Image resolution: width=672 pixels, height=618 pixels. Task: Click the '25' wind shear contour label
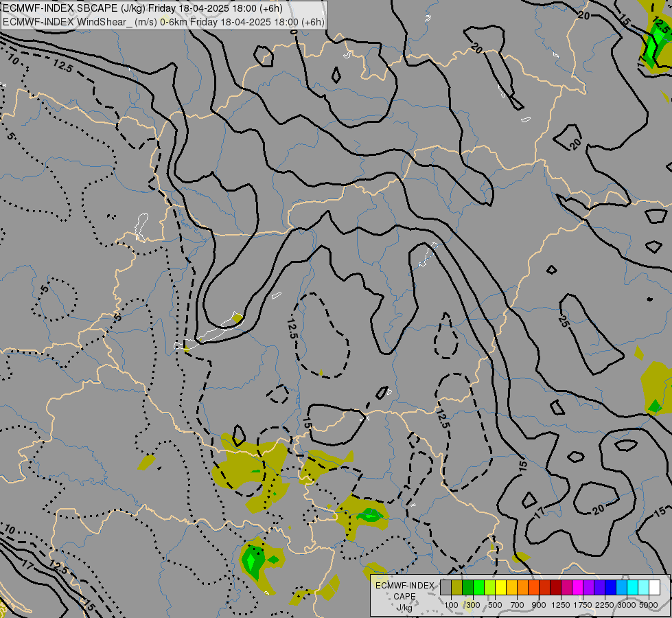563,321
